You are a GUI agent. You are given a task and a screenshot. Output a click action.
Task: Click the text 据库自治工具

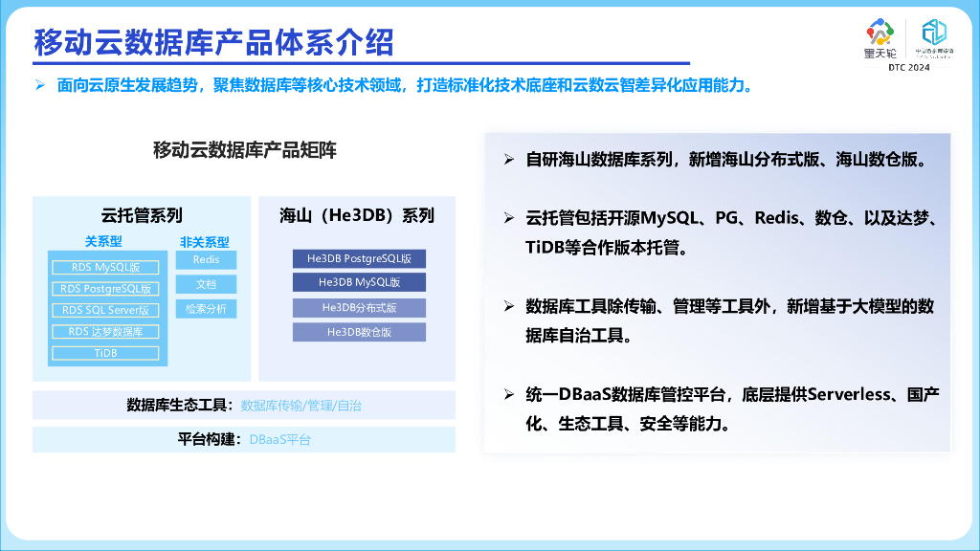coord(579,336)
